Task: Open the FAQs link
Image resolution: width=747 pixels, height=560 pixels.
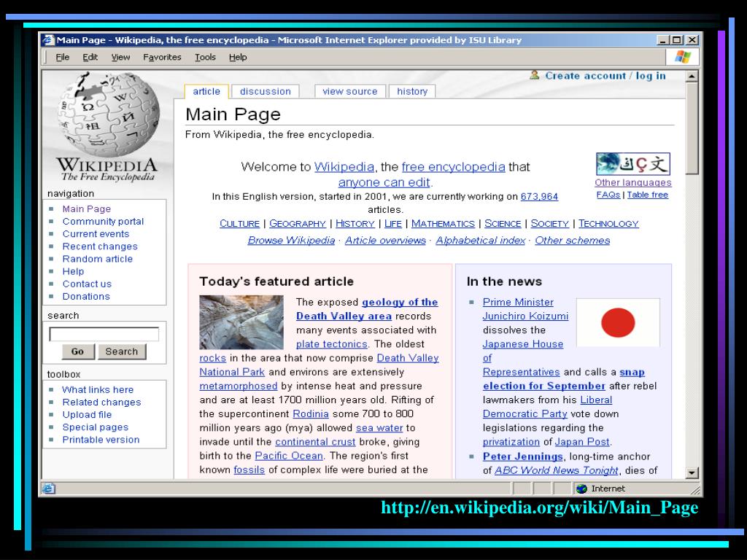Action: (608, 195)
